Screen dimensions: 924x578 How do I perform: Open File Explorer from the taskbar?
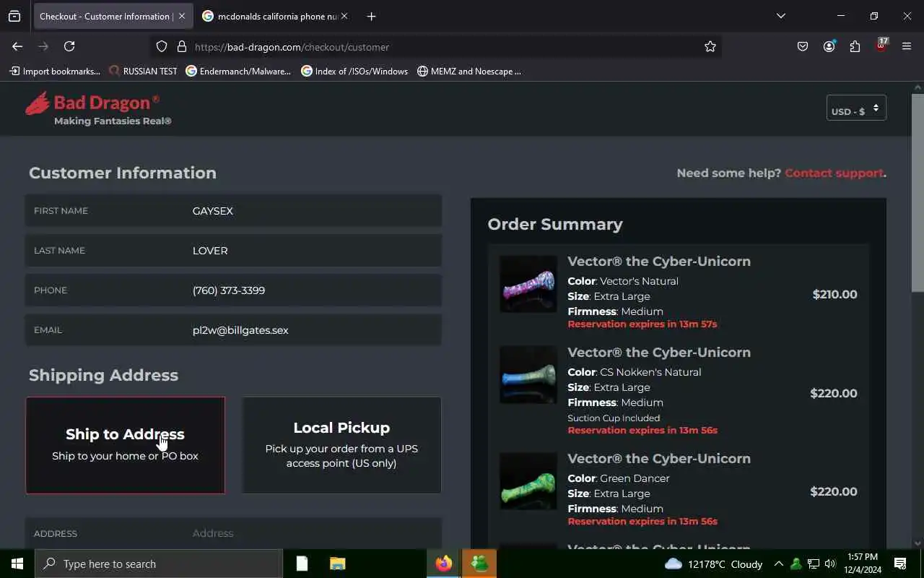coord(337,564)
